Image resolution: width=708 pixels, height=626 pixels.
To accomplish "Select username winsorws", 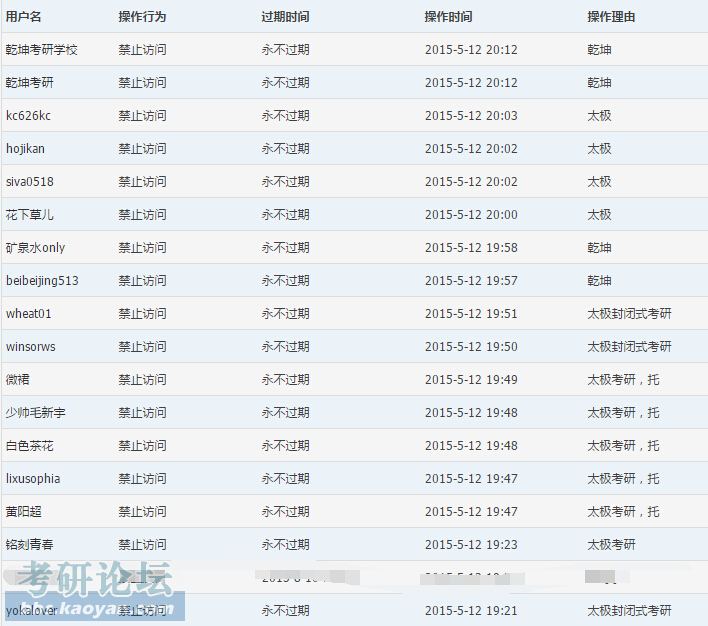I will click(31, 346).
